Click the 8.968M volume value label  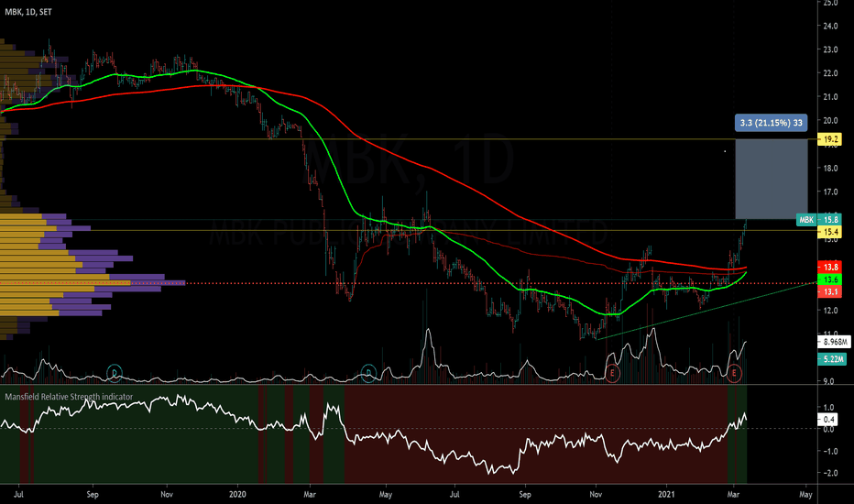coord(834,342)
